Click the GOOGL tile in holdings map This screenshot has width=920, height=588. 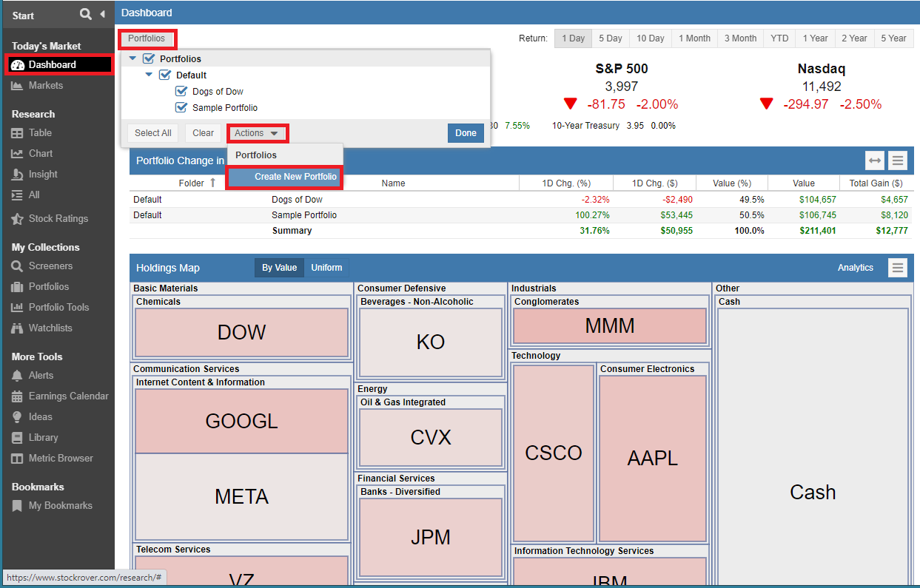(241, 421)
